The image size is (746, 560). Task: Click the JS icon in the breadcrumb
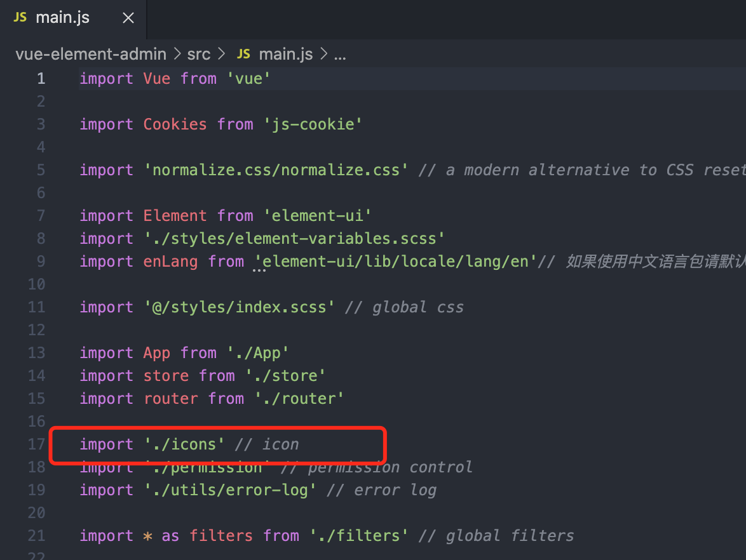pyautogui.click(x=243, y=54)
